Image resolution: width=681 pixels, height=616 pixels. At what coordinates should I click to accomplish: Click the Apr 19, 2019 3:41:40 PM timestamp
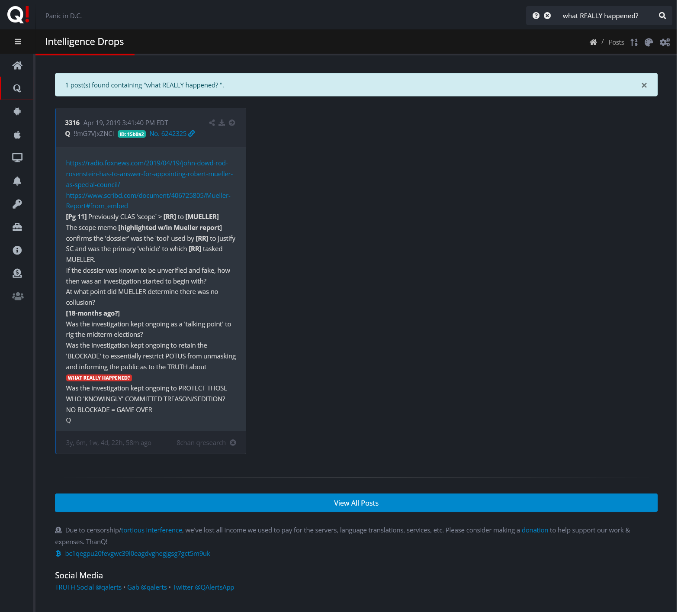tap(125, 123)
